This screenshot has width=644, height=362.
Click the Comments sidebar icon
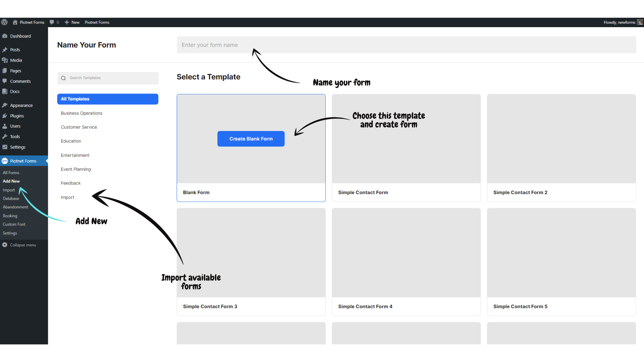(5, 81)
